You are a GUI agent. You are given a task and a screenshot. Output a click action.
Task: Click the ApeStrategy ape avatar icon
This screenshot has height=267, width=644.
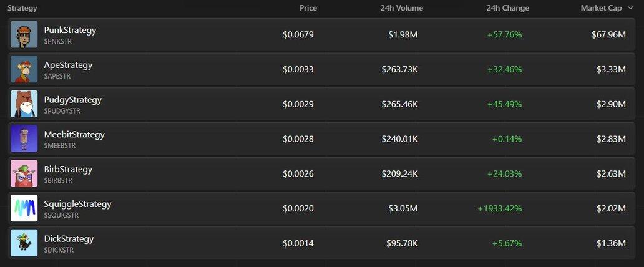click(x=24, y=69)
